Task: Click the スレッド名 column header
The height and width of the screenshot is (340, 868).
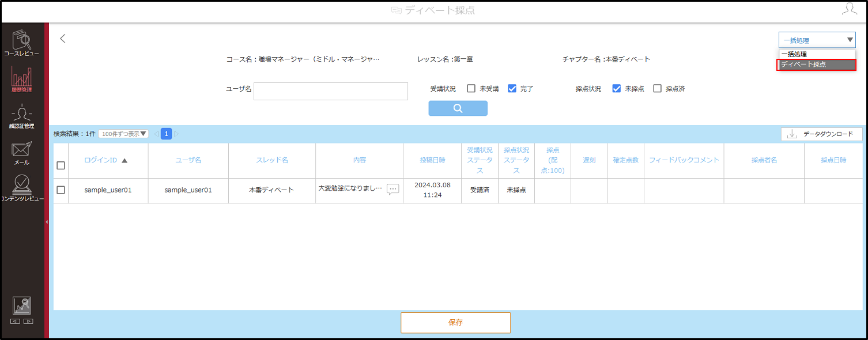Action: pos(272,160)
